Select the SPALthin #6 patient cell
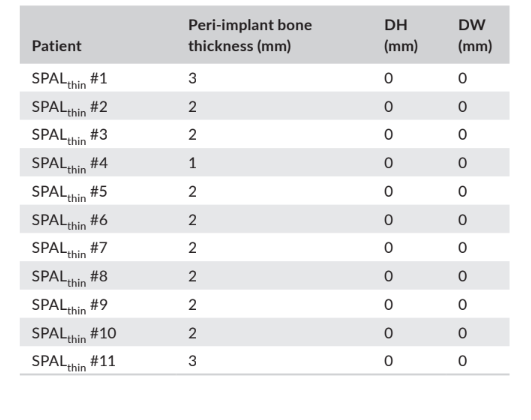This screenshot has width=531, height=420. pos(69,222)
